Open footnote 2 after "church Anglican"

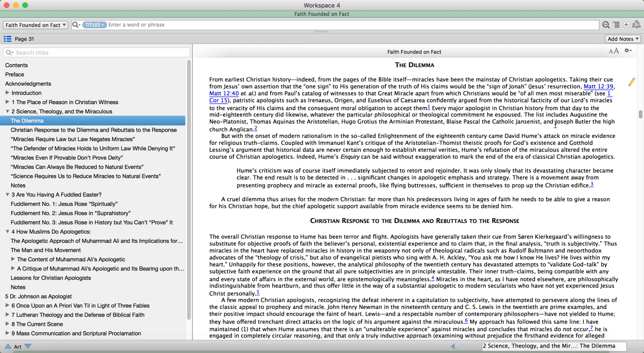[x=256, y=129]
